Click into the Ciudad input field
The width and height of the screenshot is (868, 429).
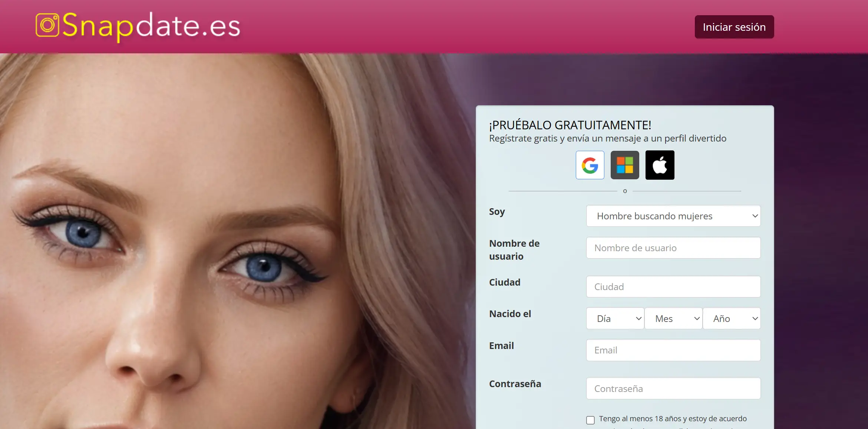(673, 287)
